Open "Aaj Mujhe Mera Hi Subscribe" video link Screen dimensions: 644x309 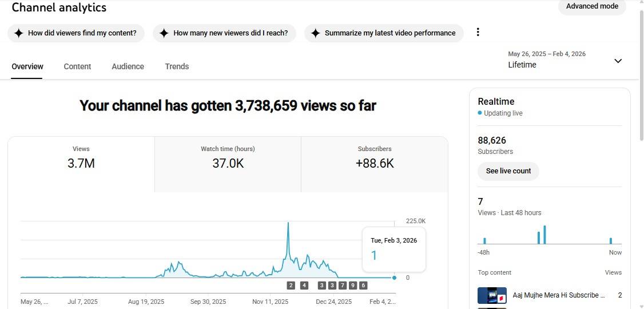click(x=558, y=295)
